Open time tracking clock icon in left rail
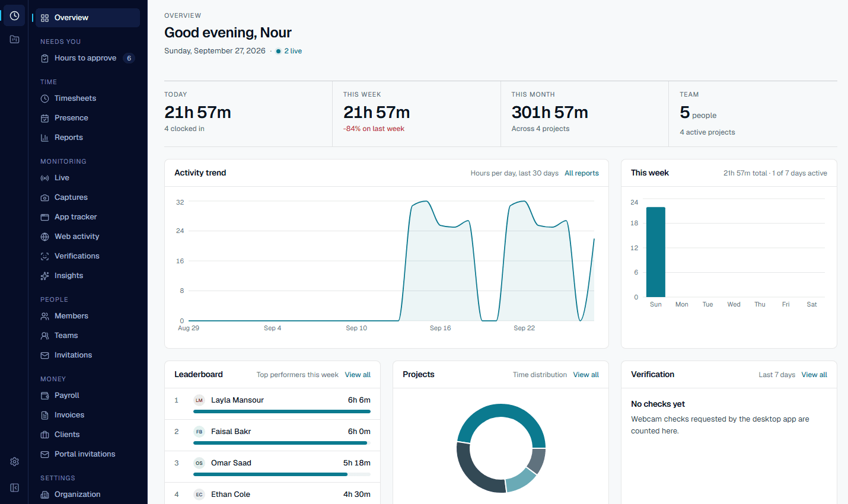 14,15
